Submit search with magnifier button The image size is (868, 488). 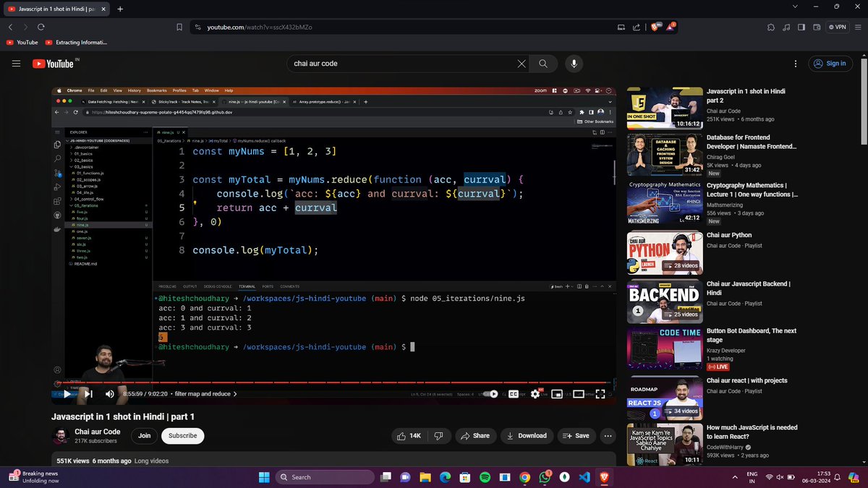(543, 64)
